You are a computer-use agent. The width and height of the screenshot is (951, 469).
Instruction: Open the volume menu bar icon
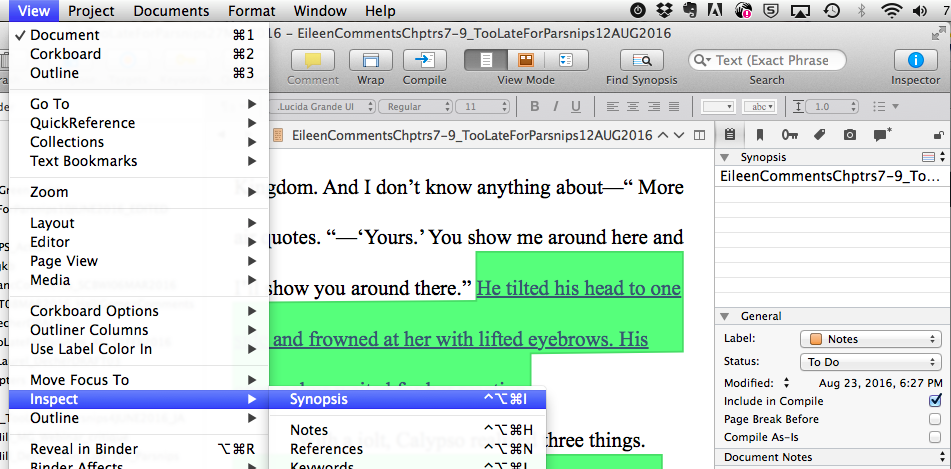point(919,10)
